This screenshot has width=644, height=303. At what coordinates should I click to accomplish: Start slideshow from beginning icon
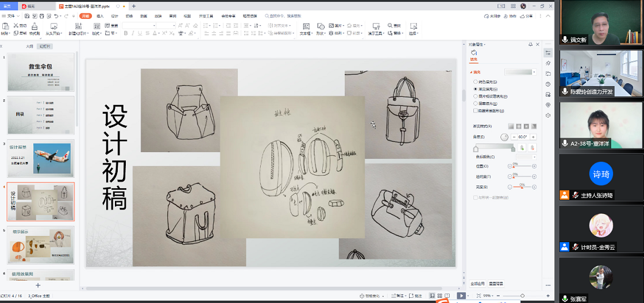[54, 26]
